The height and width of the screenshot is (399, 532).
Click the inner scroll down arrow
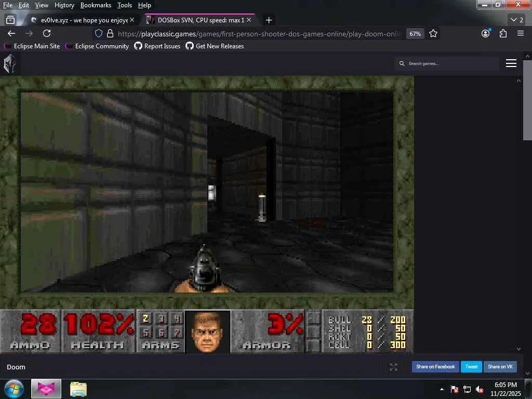point(518,349)
